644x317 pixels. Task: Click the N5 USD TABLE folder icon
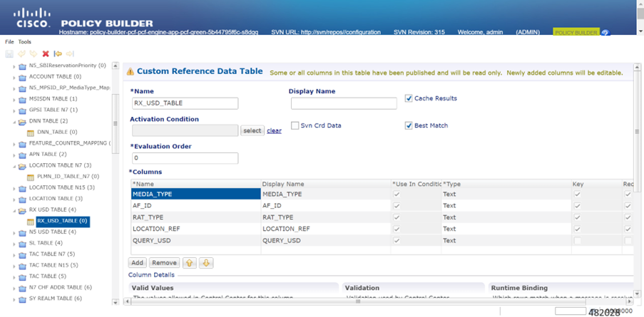[23, 232]
